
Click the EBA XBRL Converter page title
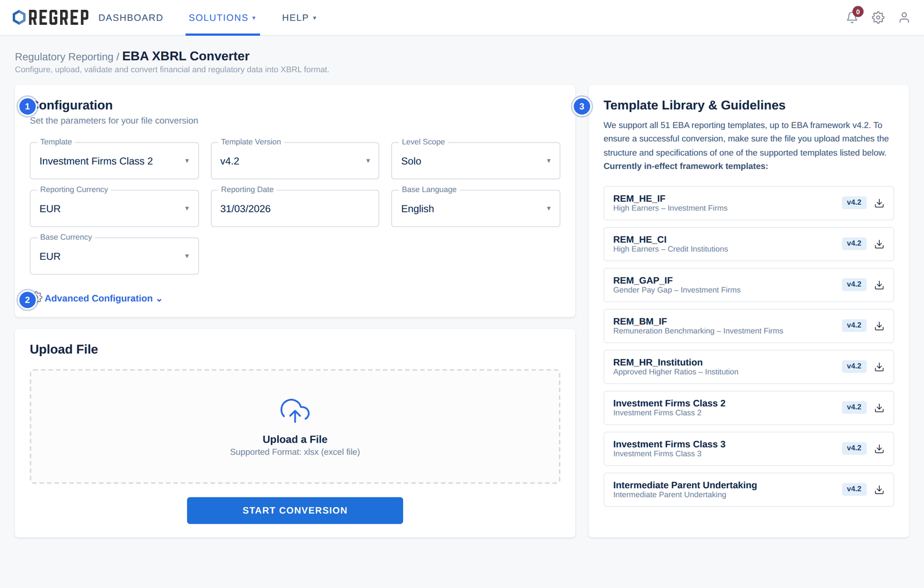pos(186,56)
